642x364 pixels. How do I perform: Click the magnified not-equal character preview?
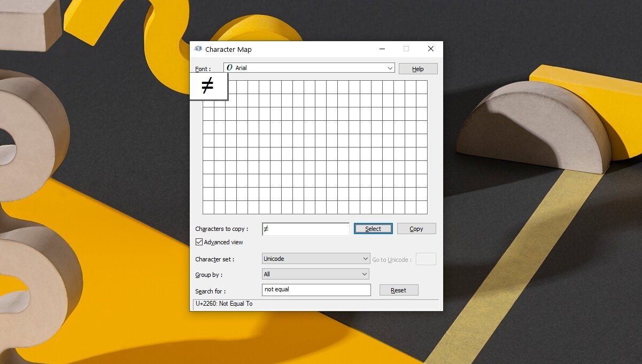pos(208,86)
